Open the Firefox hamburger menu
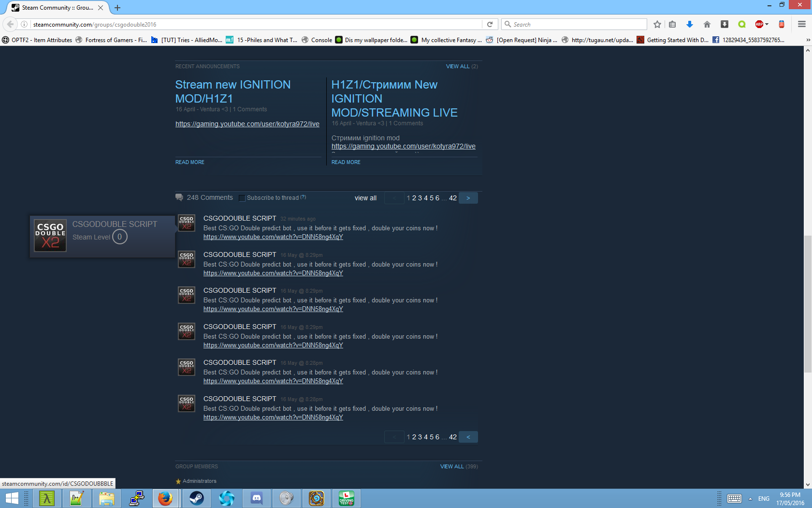 (x=801, y=24)
